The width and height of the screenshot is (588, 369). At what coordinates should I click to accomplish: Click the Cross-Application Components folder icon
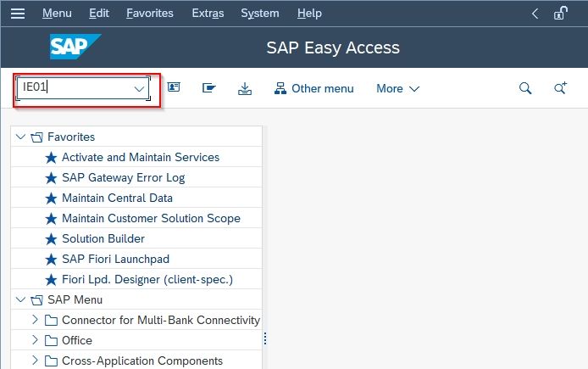coord(51,361)
